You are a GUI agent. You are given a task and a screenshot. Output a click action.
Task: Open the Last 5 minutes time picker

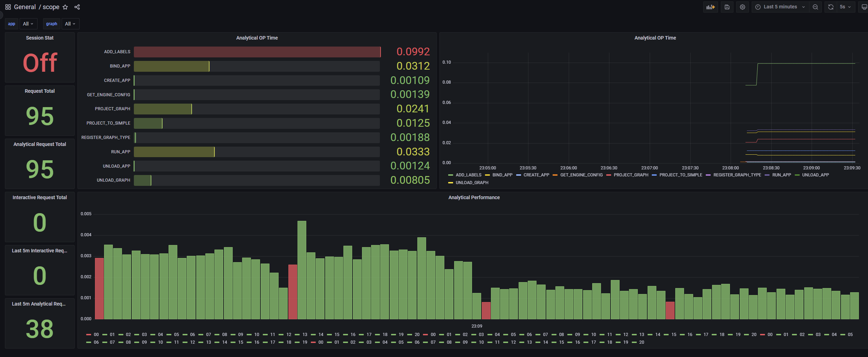(x=780, y=7)
